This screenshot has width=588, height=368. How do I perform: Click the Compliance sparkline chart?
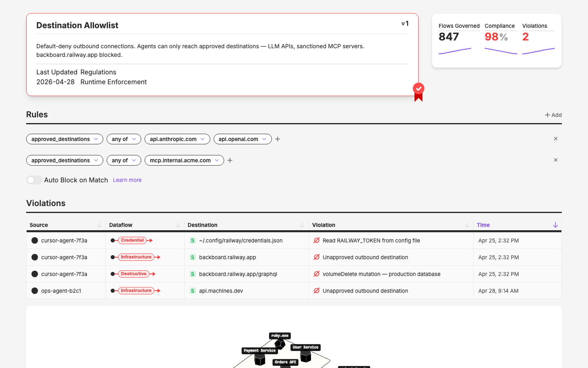coord(501,51)
